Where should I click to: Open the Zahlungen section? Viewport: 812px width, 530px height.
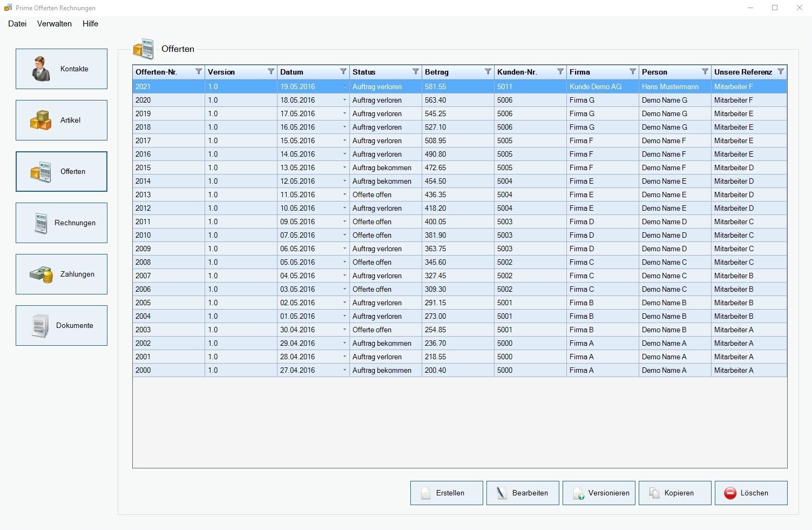tap(62, 274)
